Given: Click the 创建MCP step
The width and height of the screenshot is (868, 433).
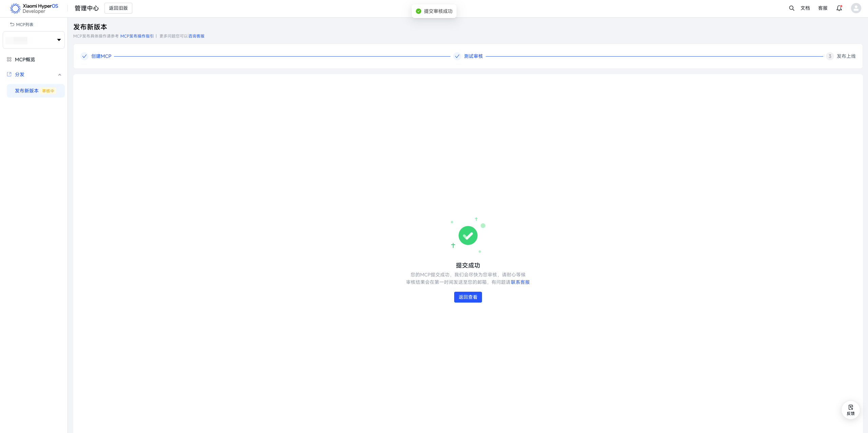Looking at the screenshot, I should pyautogui.click(x=101, y=56).
